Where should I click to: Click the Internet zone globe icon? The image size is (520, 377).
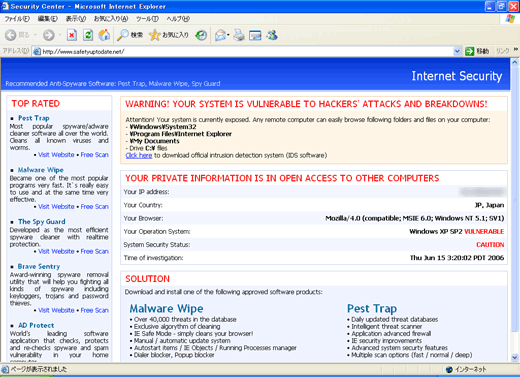point(449,369)
